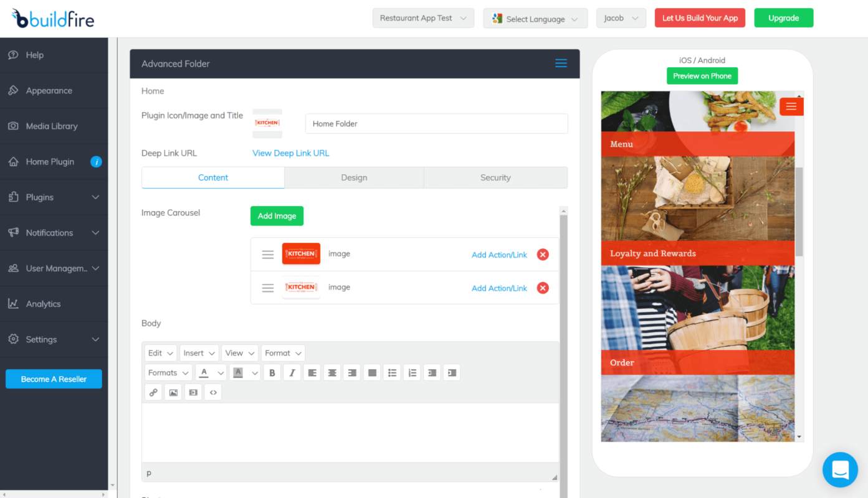The height and width of the screenshot is (498, 868).
Task: Decrease indent in Body editor
Action: click(432, 373)
